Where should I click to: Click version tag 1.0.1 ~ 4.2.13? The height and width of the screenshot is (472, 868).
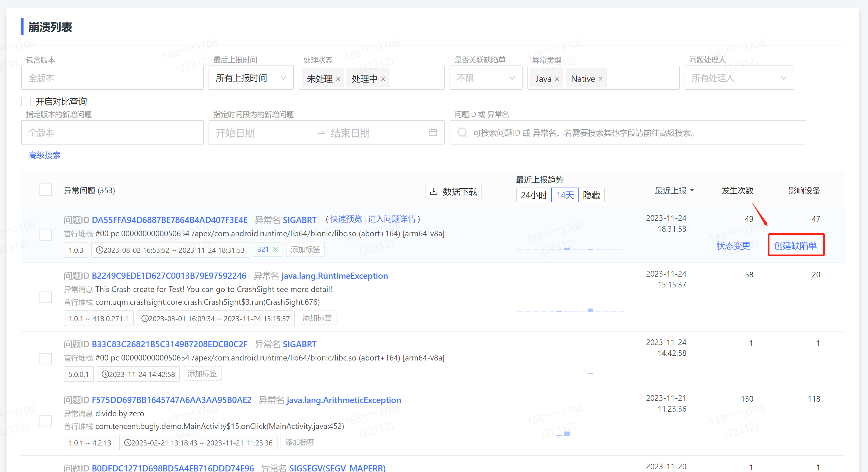pyautogui.click(x=90, y=443)
